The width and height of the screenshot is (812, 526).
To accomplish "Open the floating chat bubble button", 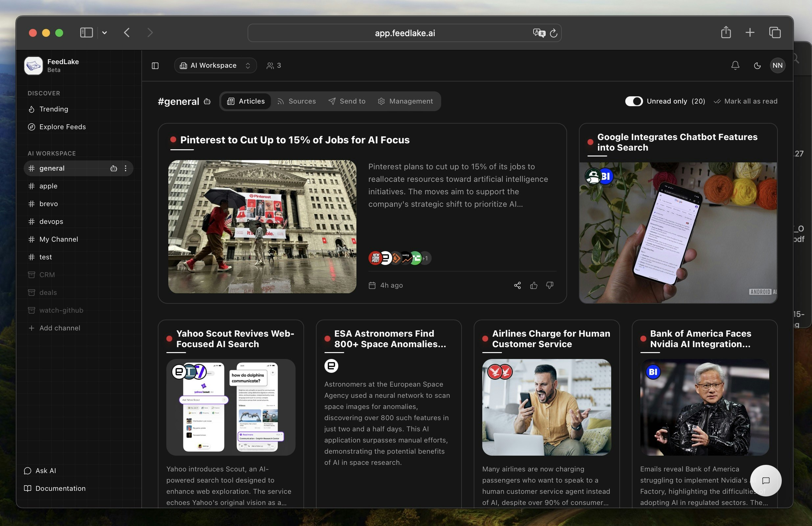I will [766, 480].
